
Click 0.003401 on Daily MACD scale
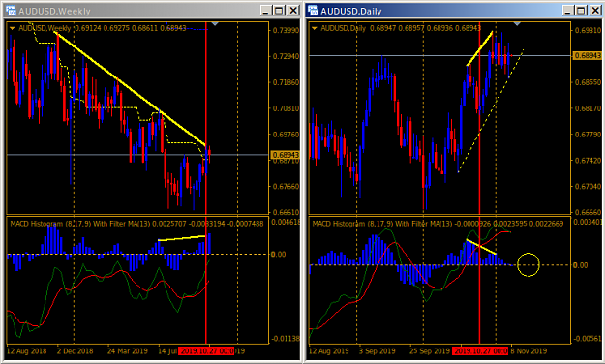click(588, 222)
